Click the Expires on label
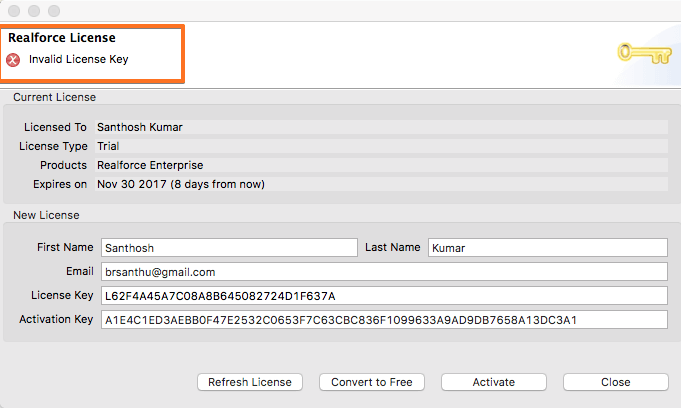 [60, 184]
